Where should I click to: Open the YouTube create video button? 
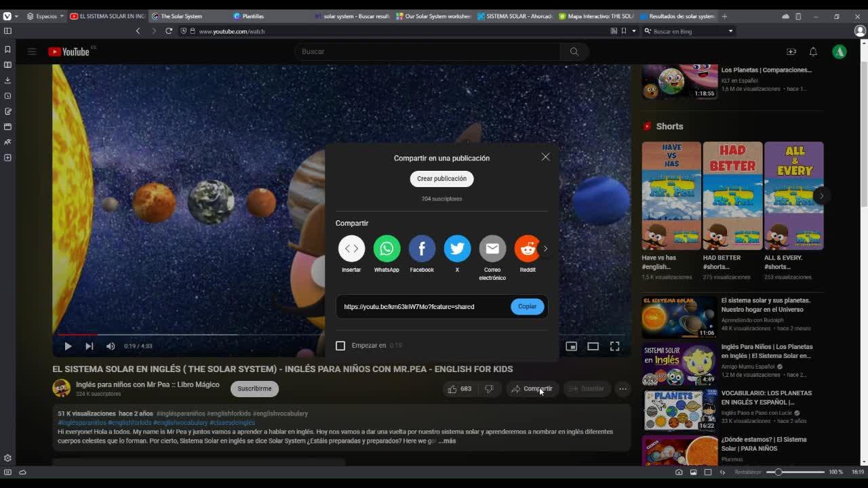[x=791, y=52]
